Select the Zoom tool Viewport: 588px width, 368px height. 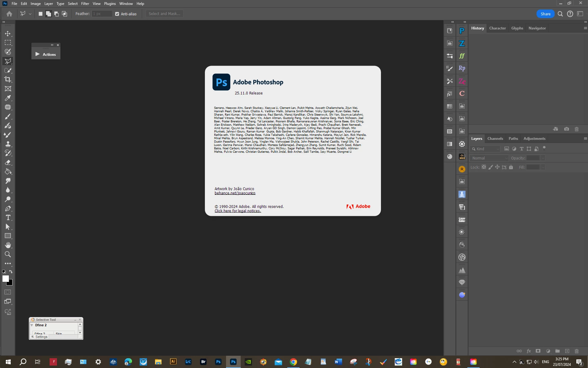click(x=8, y=254)
